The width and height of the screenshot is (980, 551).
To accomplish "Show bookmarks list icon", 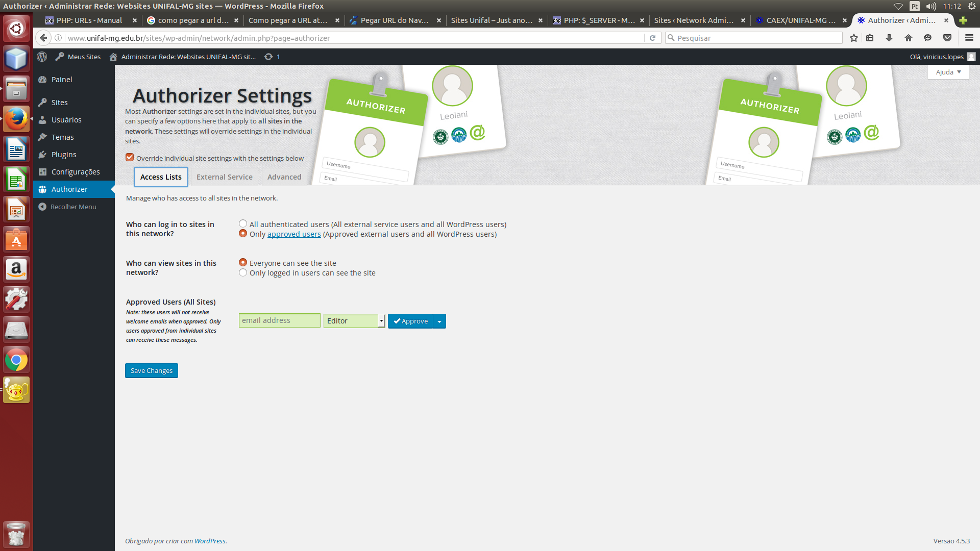I will [870, 38].
